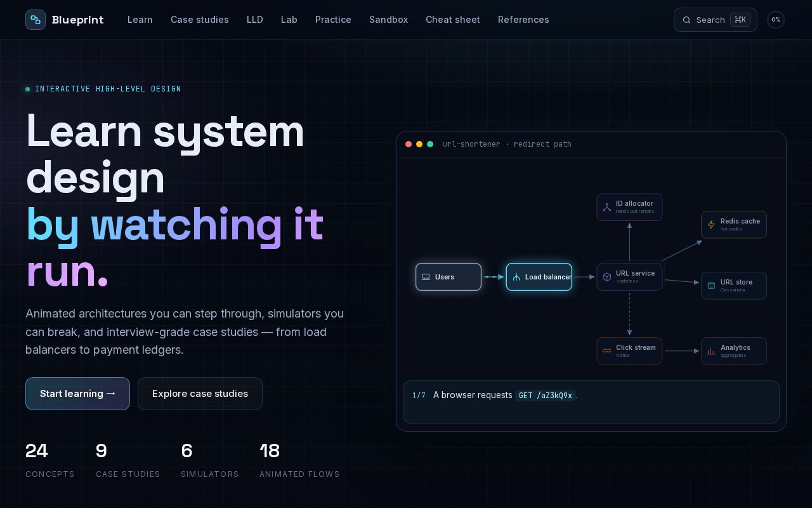
Task: Select the Click stream node label
Action: point(636,347)
